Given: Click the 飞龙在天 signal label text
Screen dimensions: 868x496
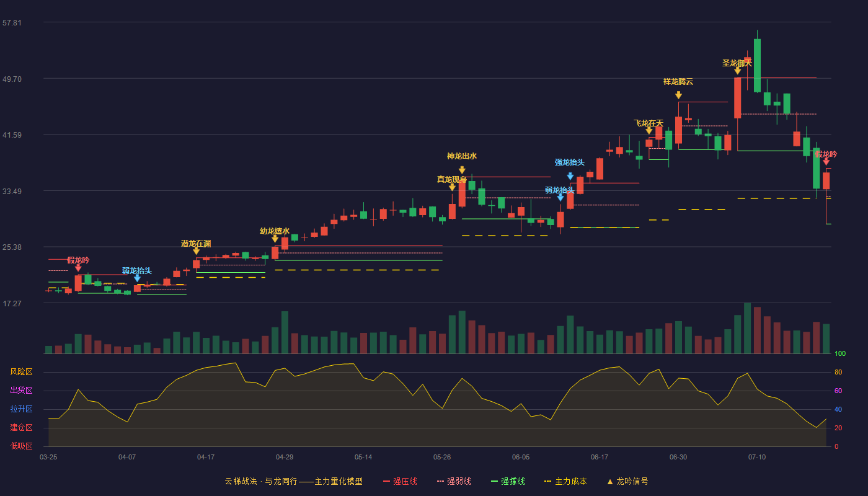Looking at the screenshot, I should (x=649, y=123).
